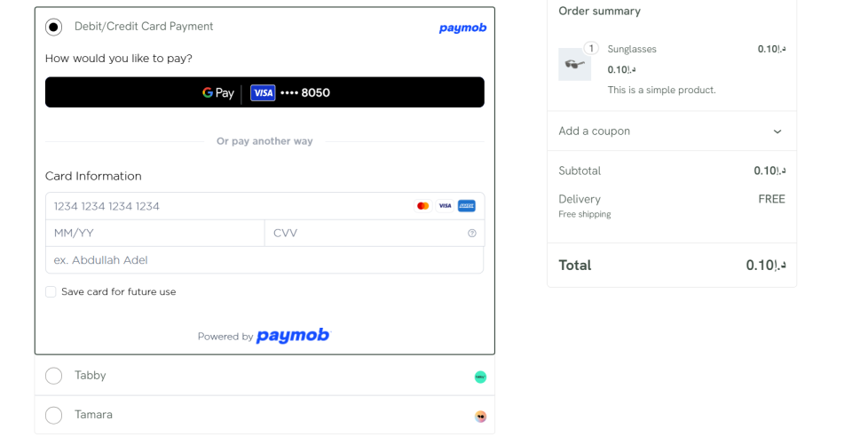Open the Sunglasses product thumbnail

[x=574, y=64]
